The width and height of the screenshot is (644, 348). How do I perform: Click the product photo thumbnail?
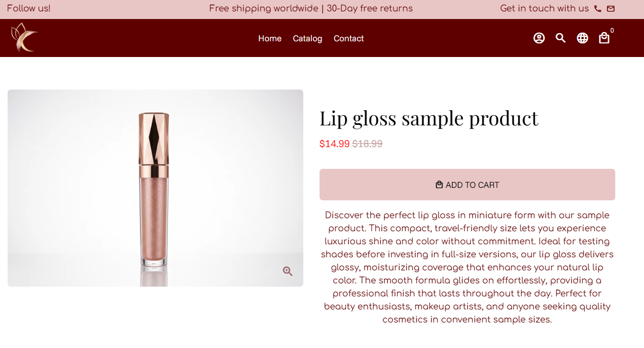click(155, 188)
